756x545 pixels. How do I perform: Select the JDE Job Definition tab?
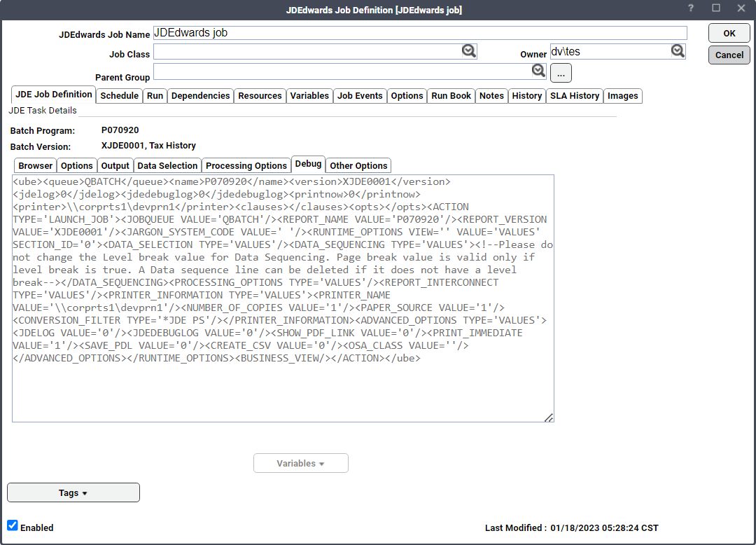tap(53, 95)
